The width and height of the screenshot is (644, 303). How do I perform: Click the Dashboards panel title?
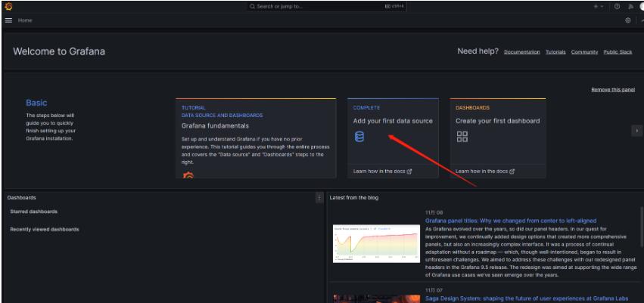21,198
